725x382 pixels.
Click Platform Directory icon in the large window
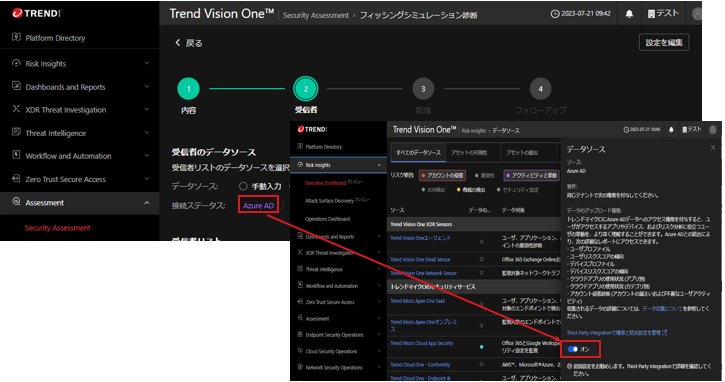pyautogui.click(x=16, y=37)
